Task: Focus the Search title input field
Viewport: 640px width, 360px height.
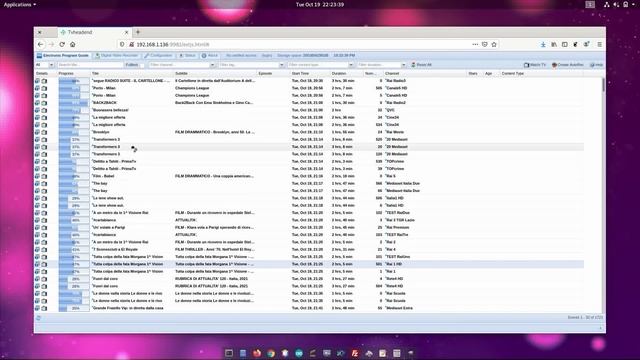Action: click(90, 65)
